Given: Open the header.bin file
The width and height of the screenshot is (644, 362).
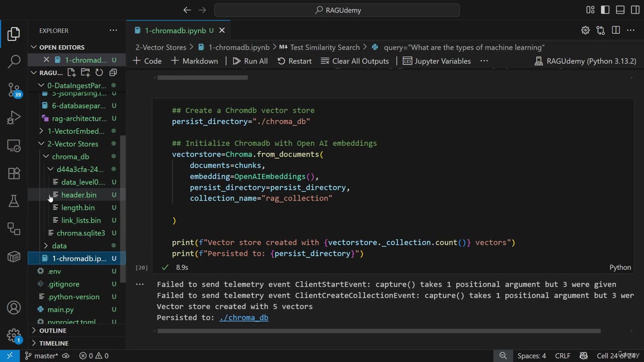Looking at the screenshot, I should coord(78,195).
